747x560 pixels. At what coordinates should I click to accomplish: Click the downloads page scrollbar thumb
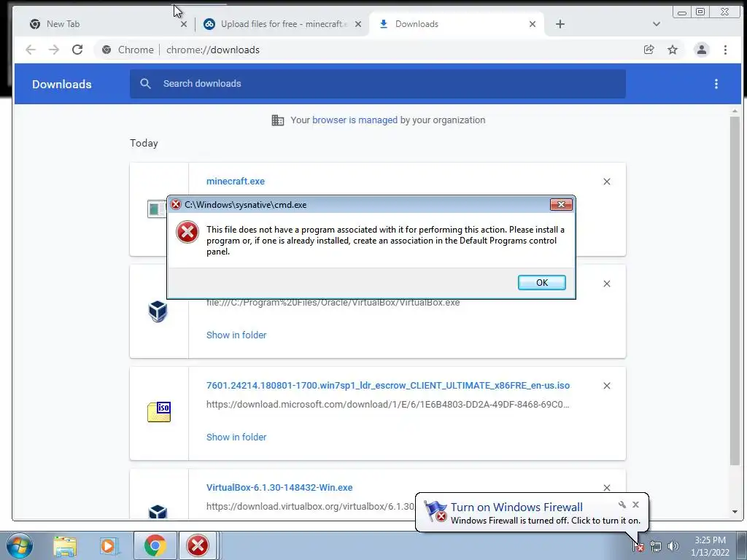pos(735,290)
